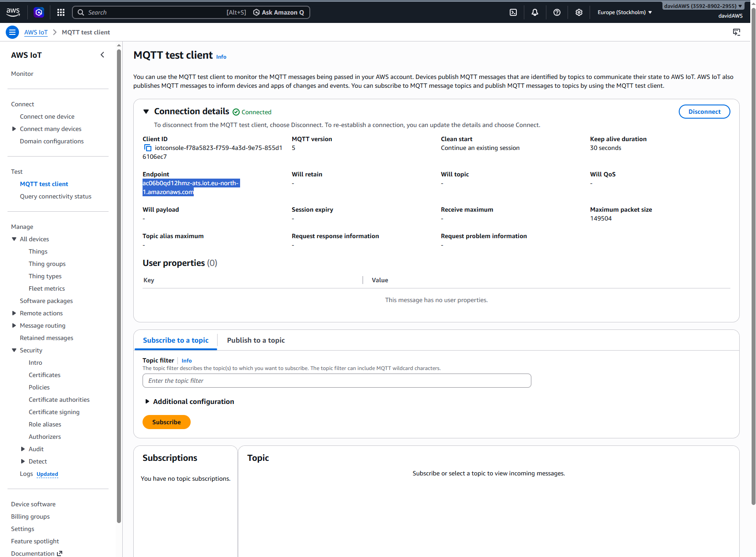Select MQTT test client in sidebar
756x557 pixels.
[x=44, y=184]
